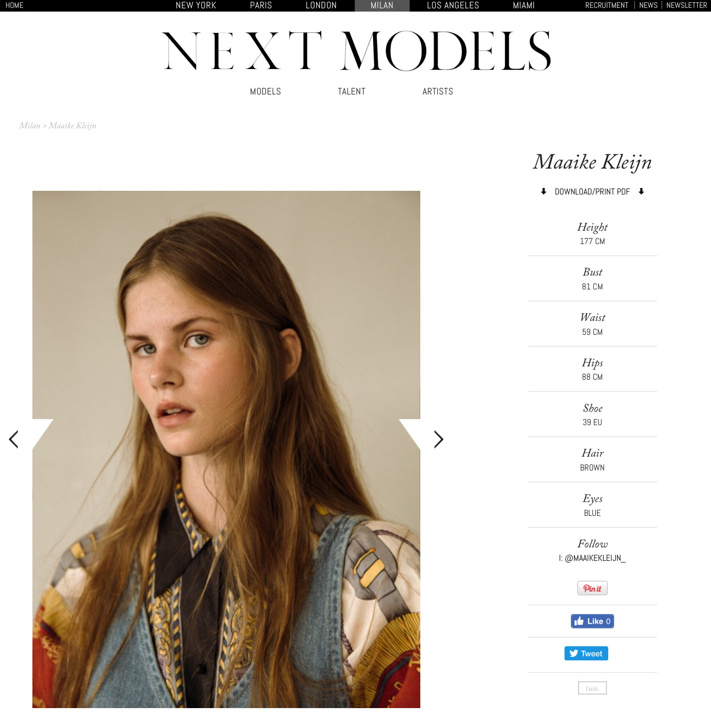Click the Pin it Pinterest button

click(x=592, y=588)
